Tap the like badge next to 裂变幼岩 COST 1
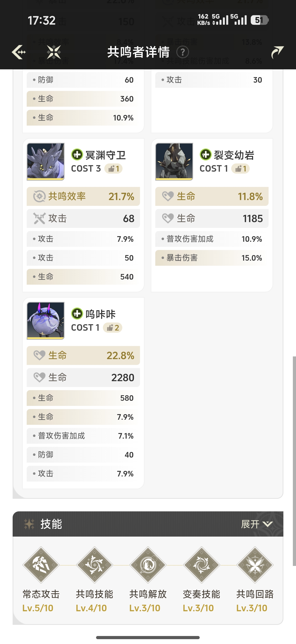 pos(240,169)
